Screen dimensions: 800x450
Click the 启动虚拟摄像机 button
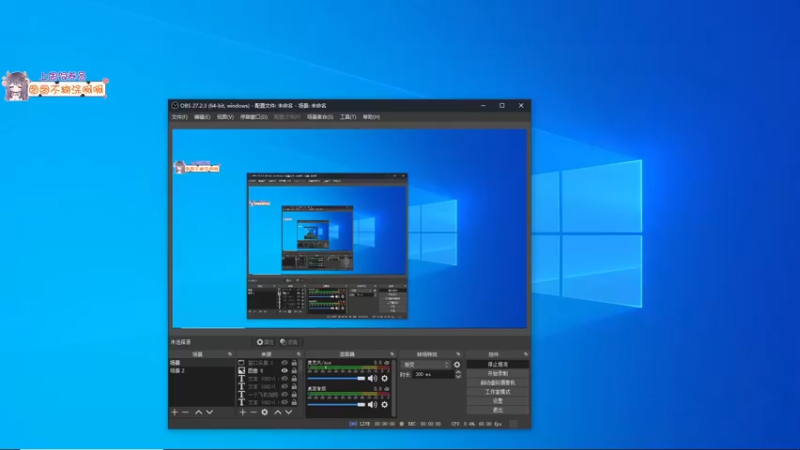[497, 383]
